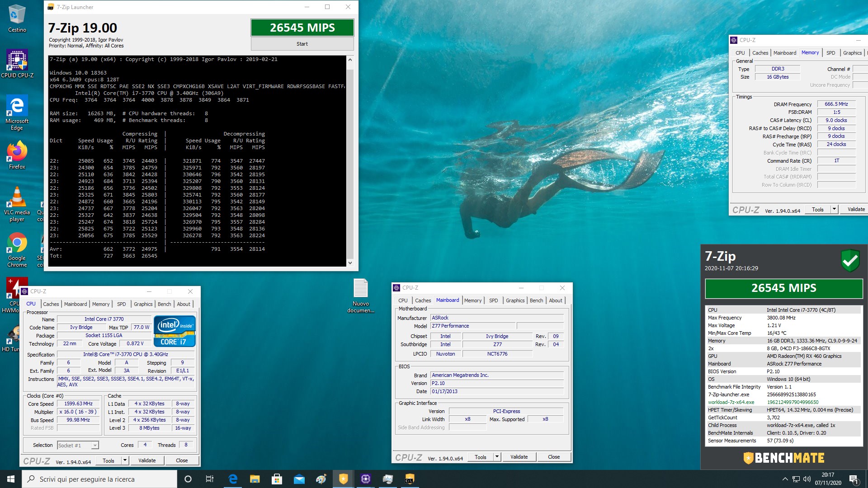Expand Tools dropdown arrow in CPU tab window
The width and height of the screenshot is (868, 488).
(x=125, y=460)
